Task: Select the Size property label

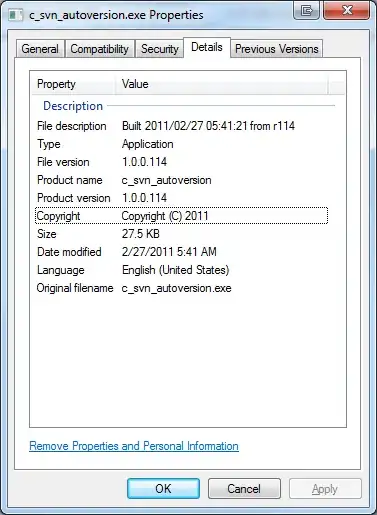Action: click(x=47, y=234)
